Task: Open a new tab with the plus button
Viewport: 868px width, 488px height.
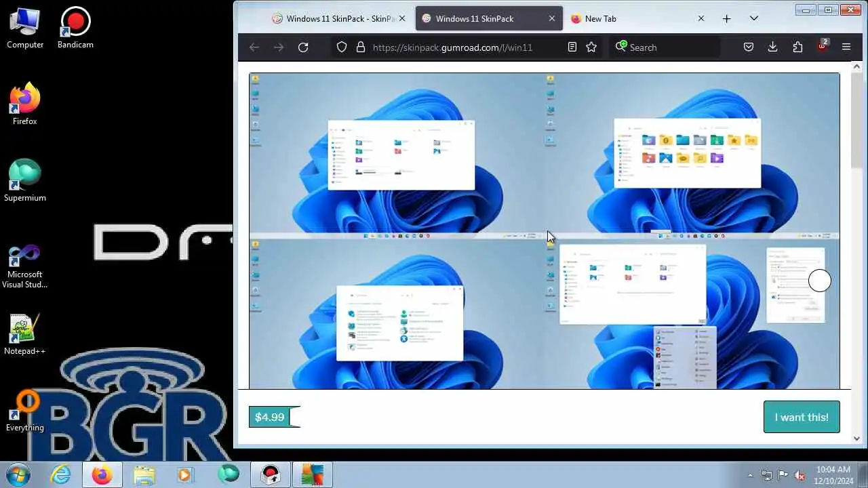Action: pyautogui.click(x=726, y=19)
